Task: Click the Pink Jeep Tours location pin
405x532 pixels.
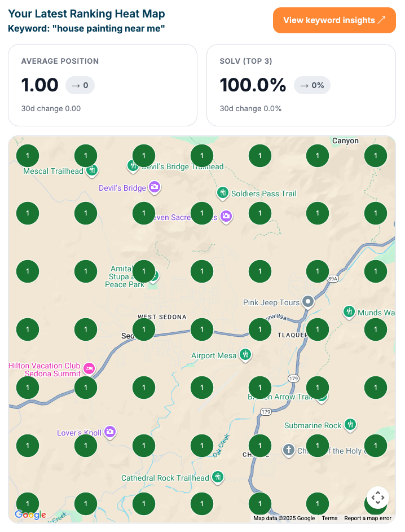Action: coord(308,302)
